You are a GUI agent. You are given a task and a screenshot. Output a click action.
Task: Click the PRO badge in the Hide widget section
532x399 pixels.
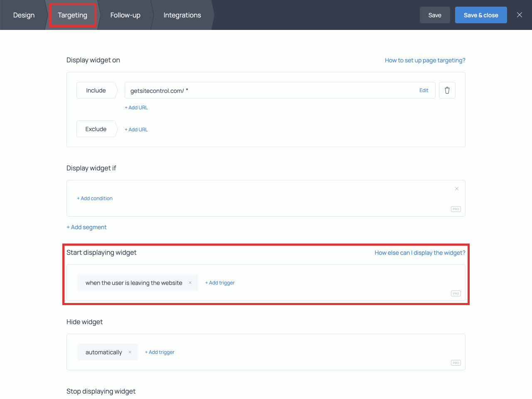coord(456,362)
